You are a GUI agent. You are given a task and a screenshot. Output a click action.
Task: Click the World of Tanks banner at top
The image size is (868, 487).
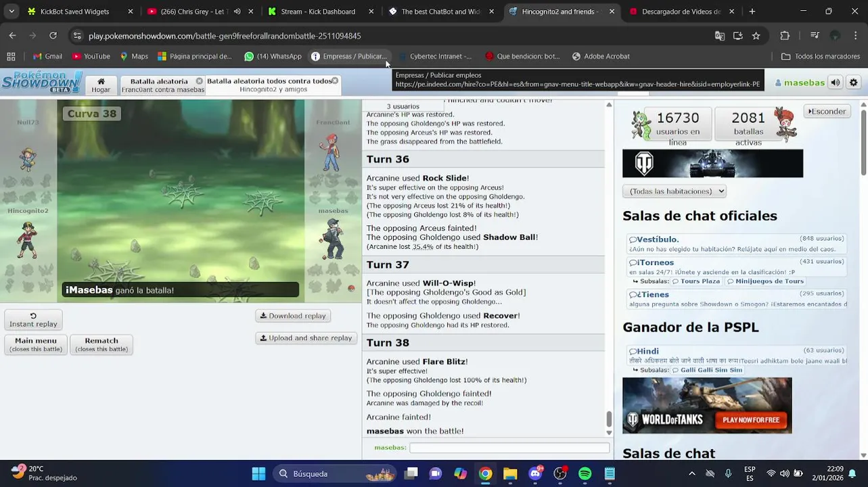point(712,164)
